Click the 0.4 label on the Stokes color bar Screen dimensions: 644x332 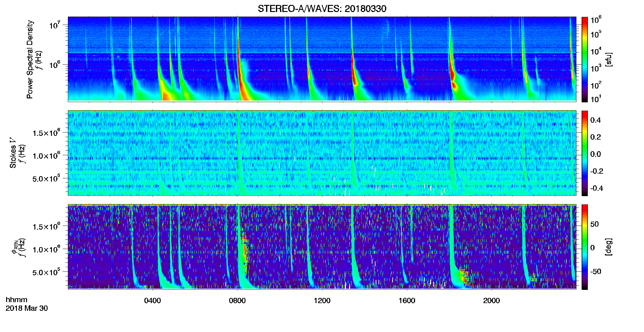pyautogui.click(x=595, y=120)
